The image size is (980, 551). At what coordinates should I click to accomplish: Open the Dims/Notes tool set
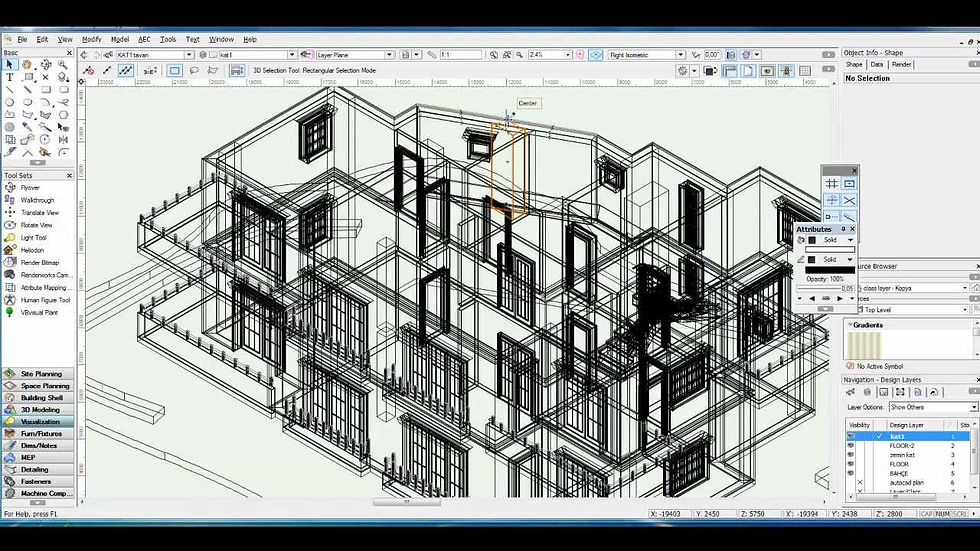point(38,445)
